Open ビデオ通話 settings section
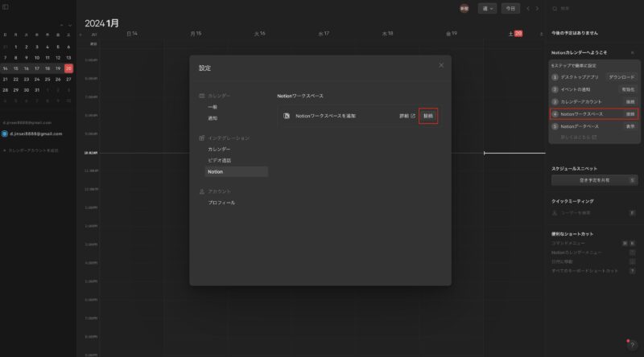The height and width of the screenshot is (357, 644). point(219,161)
